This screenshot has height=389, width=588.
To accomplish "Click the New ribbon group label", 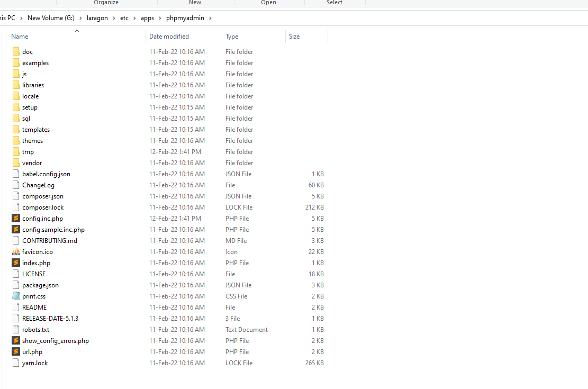I will pos(195,2).
